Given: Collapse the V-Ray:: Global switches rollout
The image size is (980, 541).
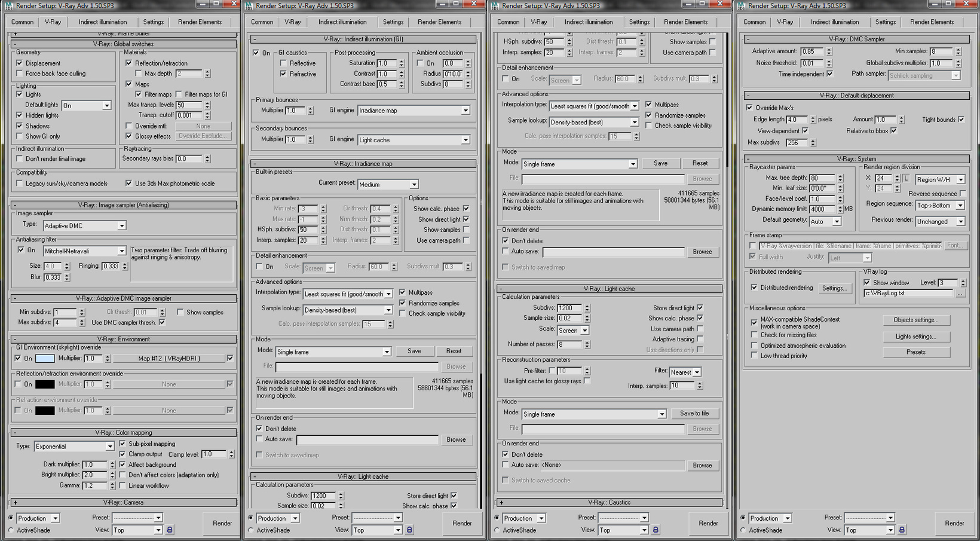Looking at the screenshot, I should [124, 44].
